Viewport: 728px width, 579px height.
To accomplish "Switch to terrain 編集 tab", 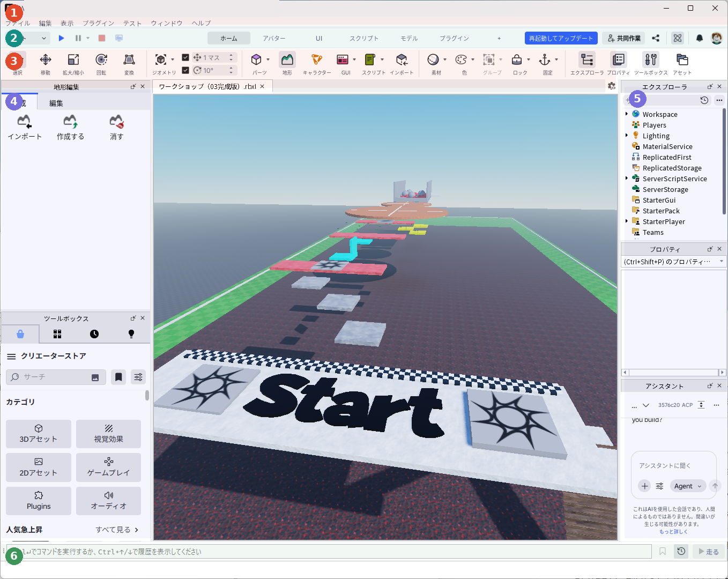I will 56,103.
